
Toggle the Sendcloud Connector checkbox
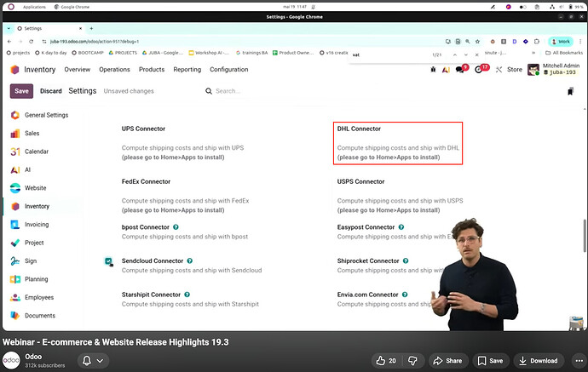(108, 261)
